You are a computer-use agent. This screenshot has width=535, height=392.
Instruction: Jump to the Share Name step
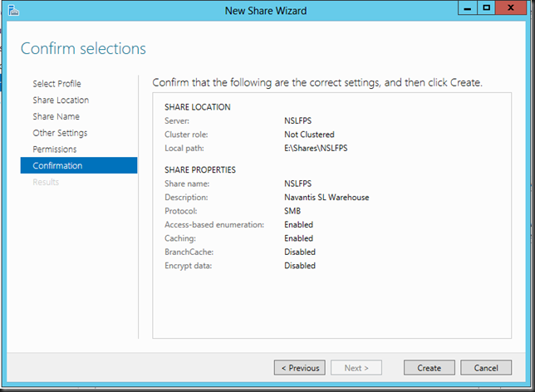[56, 117]
